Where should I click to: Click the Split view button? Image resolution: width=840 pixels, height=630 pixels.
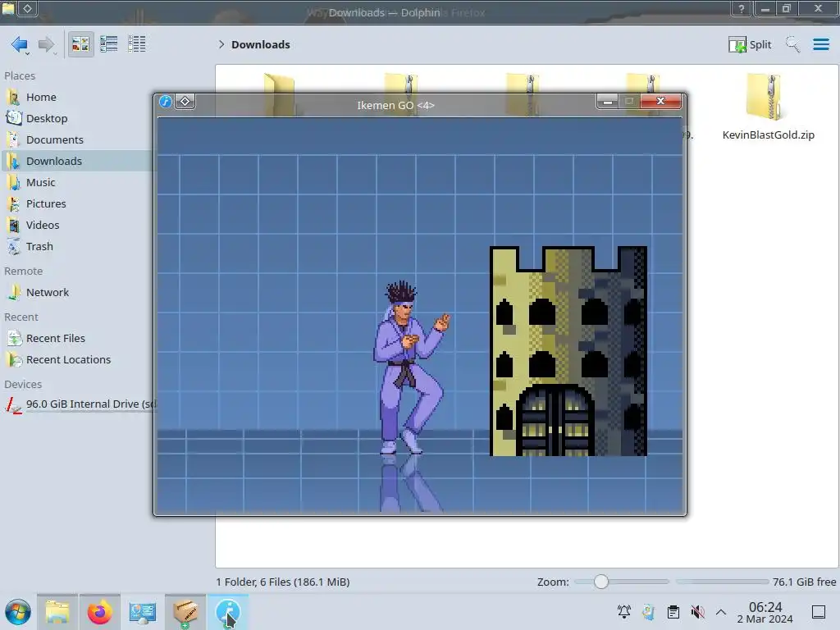pos(750,44)
